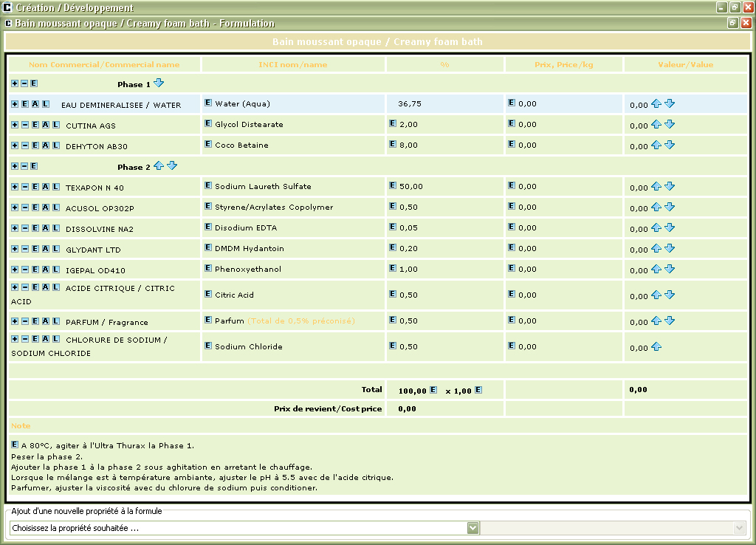
Task: Click the minus icon on the DEHYTON AB30 row
Action: [25, 145]
